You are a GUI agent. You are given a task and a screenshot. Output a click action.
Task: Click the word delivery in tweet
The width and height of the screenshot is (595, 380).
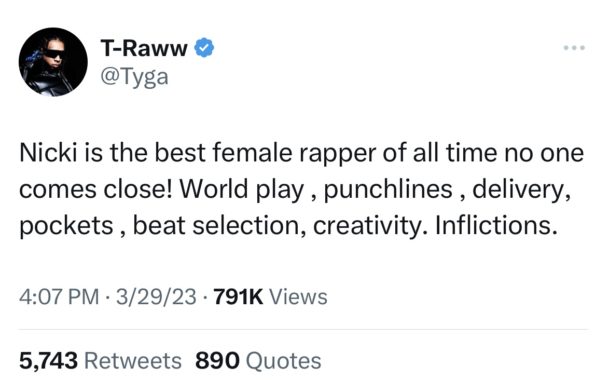[x=521, y=189]
